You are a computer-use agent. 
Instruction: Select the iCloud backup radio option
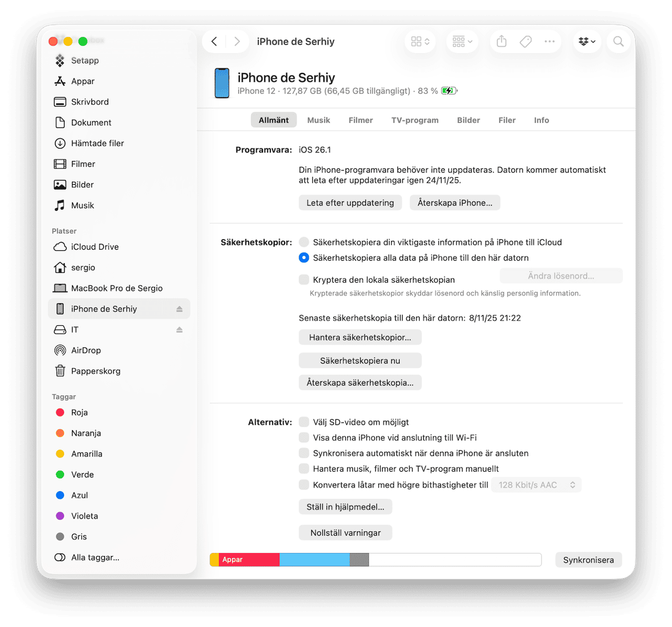tap(304, 242)
